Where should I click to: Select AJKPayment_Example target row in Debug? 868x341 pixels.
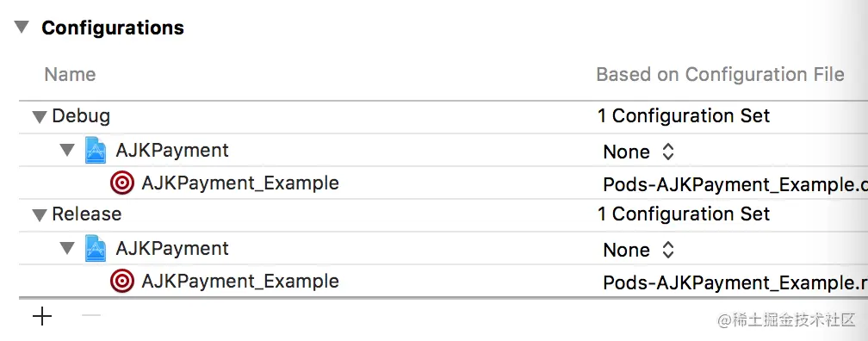click(443, 183)
